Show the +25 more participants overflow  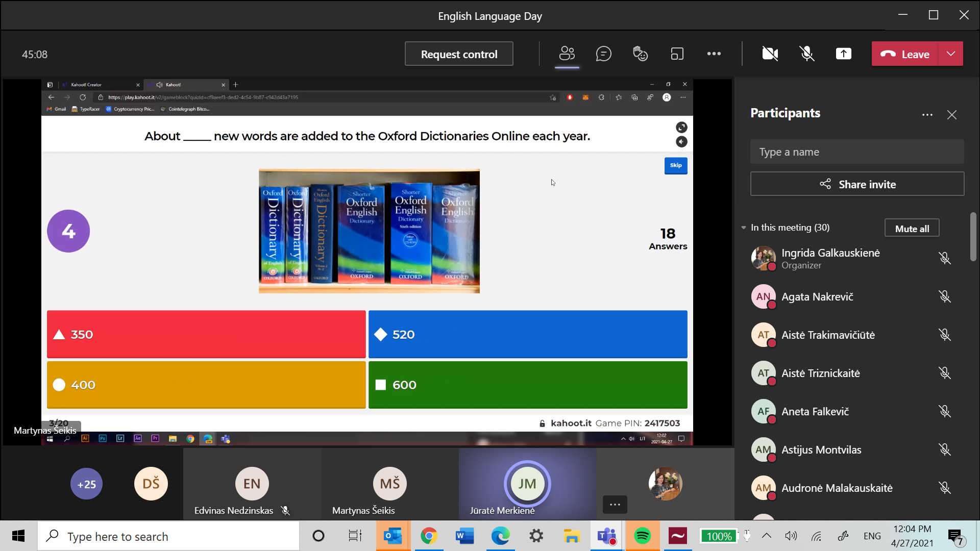coord(86,484)
